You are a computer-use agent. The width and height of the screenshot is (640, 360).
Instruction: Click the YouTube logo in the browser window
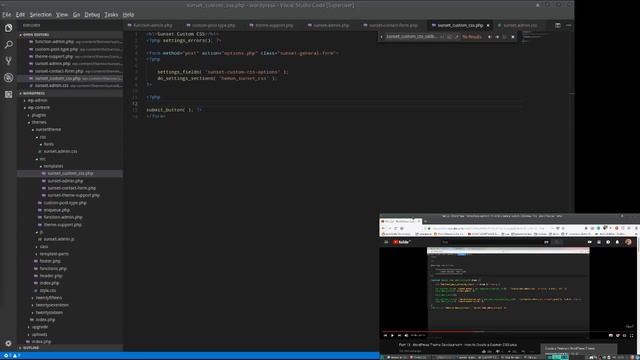402,242
